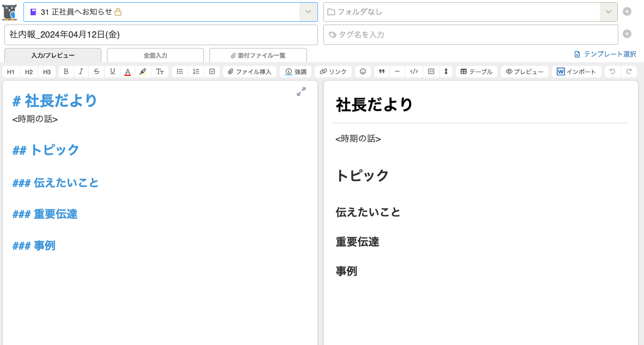Toggle the プレビュー preview pane
Viewport: 644px width, 345px height.
[525, 71]
